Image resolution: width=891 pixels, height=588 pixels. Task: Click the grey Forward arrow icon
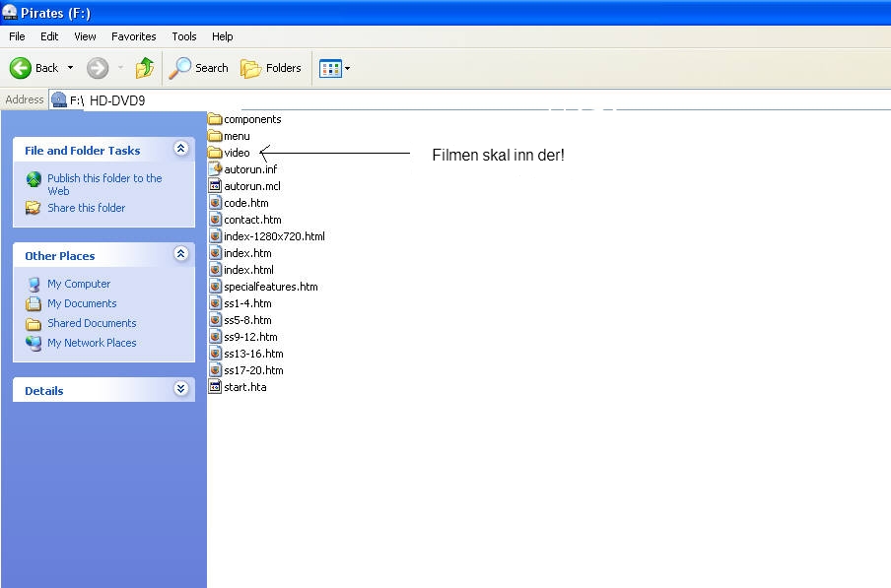coord(98,68)
